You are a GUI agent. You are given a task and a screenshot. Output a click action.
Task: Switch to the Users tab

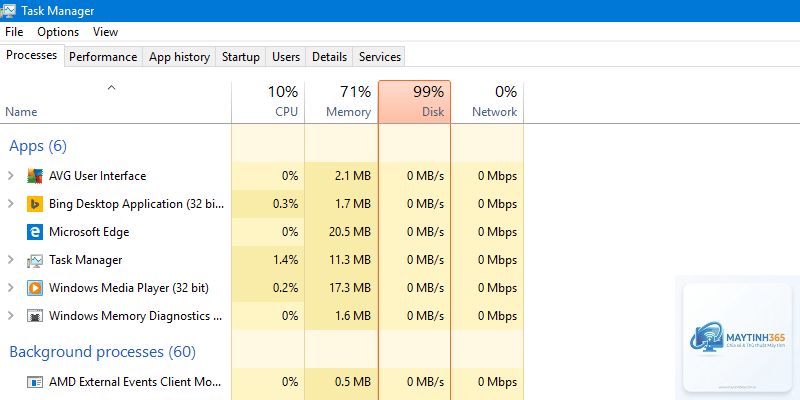(286, 57)
